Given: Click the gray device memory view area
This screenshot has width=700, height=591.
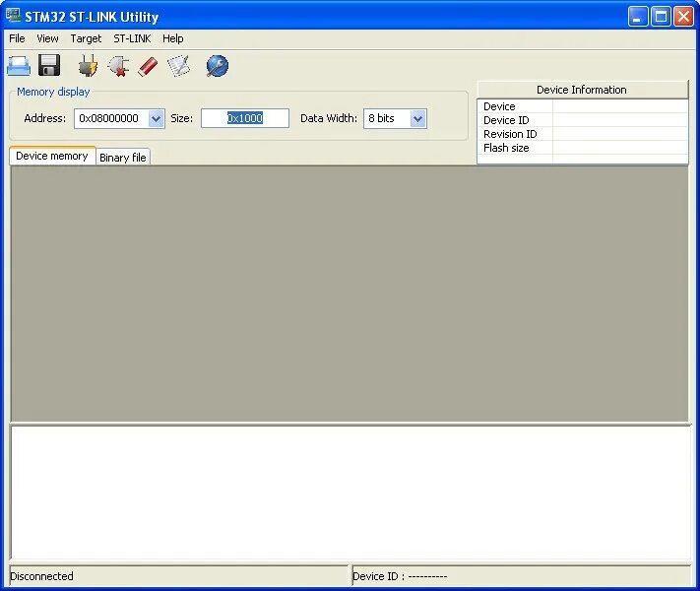Looking at the screenshot, I should [x=350, y=294].
